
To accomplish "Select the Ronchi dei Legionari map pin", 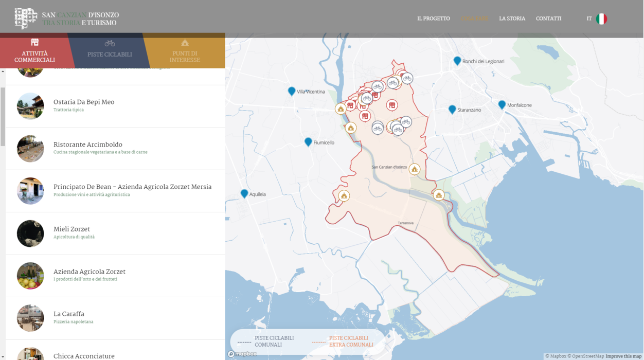I will coord(457,61).
